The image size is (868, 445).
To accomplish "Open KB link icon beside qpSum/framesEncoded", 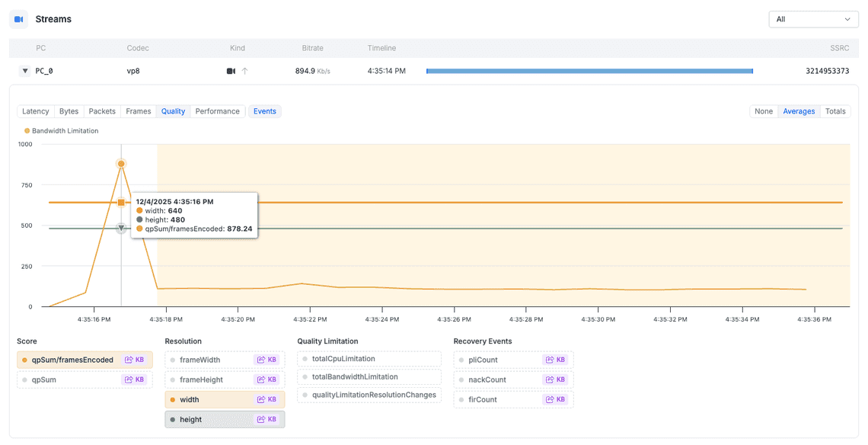I will point(134,360).
